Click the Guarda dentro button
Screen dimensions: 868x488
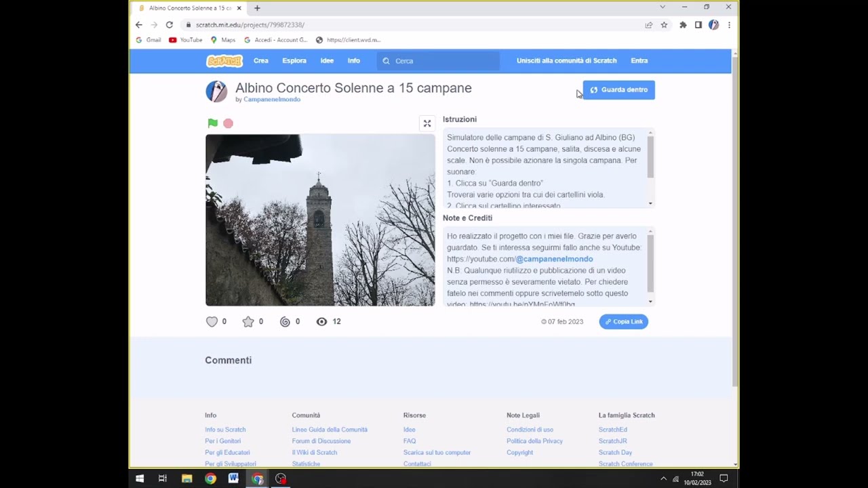coord(619,90)
